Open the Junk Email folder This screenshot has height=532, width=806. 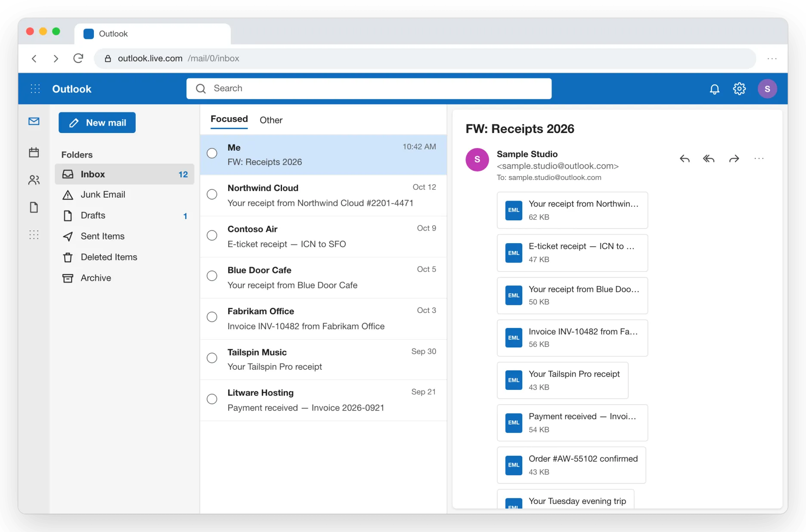coord(124,195)
